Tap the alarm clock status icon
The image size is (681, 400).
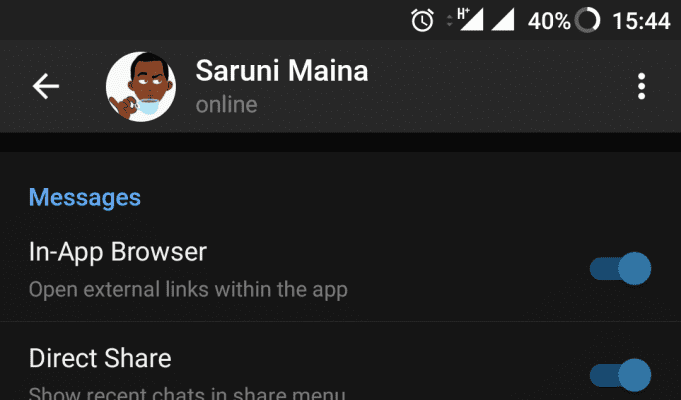pyautogui.click(x=423, y=20)
